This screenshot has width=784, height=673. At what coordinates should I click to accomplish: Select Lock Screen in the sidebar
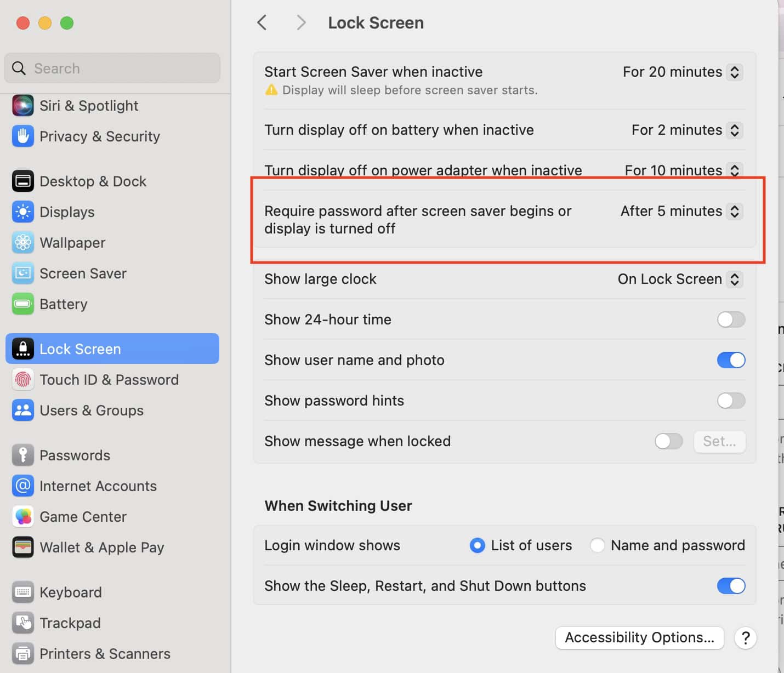tap(80, 349)
